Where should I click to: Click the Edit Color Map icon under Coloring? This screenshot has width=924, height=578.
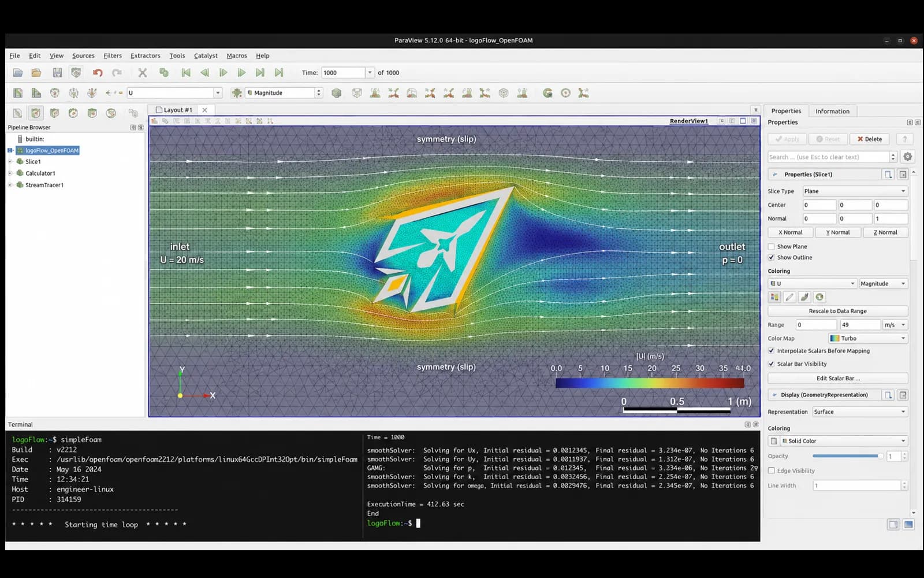[x=774, y=297]
